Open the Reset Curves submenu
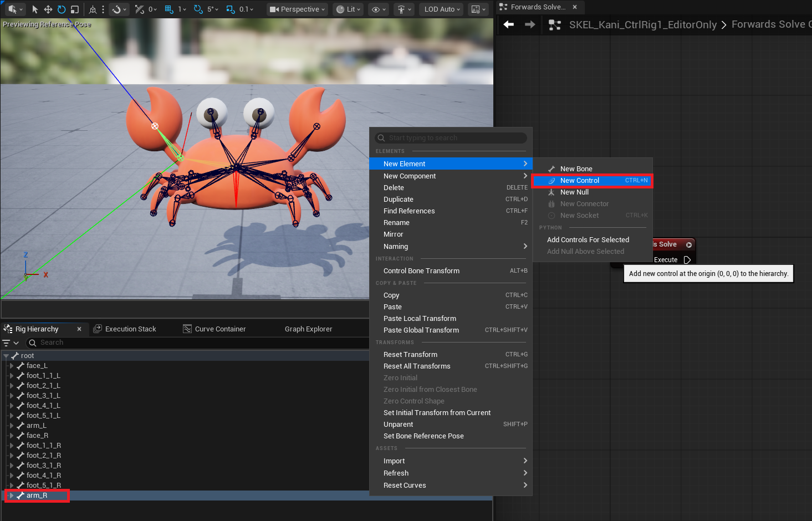This screenshot has height=521, width=812. point(451,486)
